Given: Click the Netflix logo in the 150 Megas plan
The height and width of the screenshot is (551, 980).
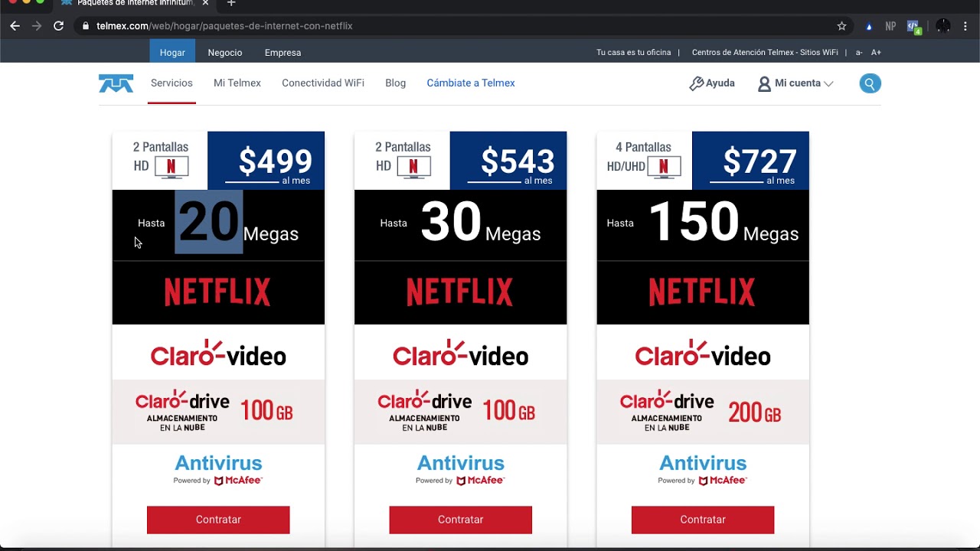Looking at the screenshot, I should click(x=703, y=292).
